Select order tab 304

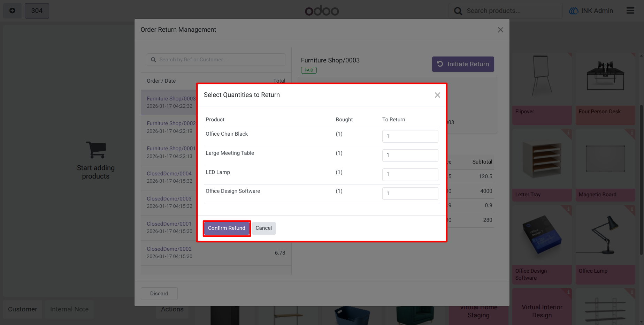pos(37,11)
